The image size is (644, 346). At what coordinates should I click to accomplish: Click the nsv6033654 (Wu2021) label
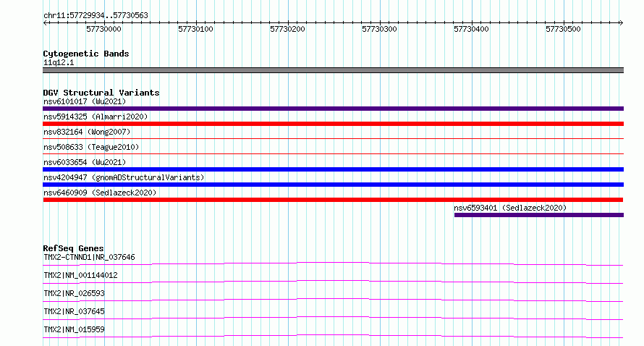[x=85, y=162]
